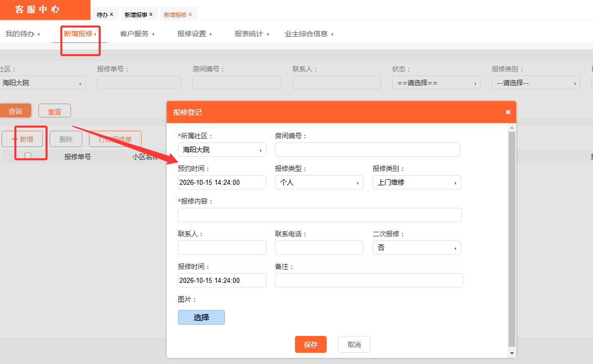Click the 查询 search button
The width and height of the screenshot is (593, 364).
click(15, 111)
